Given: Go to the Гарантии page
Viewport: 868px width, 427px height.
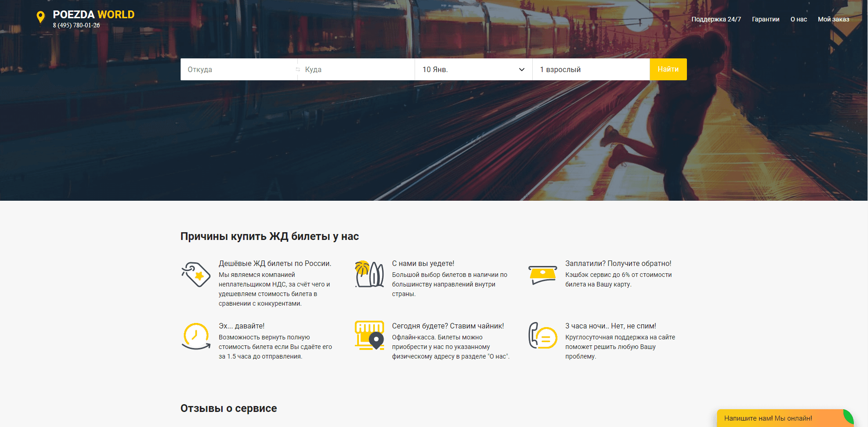Looking at the screenshot, I should point(765,19).
